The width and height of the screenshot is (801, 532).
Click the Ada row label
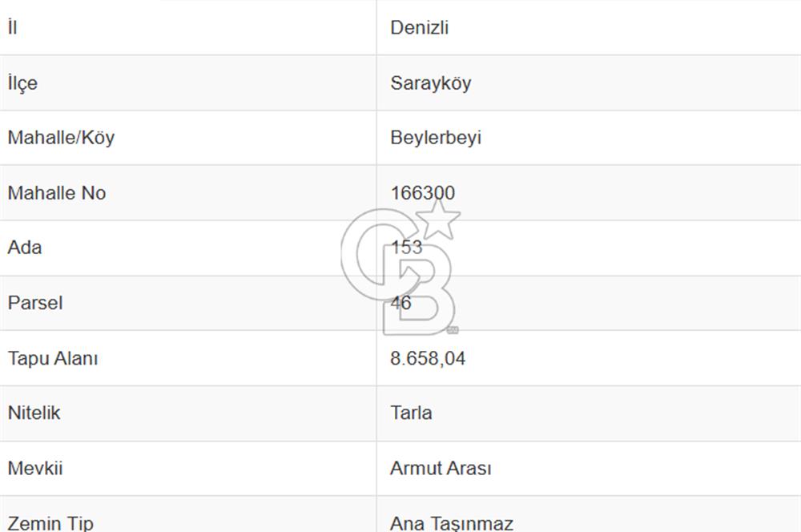tap(25, 248)
